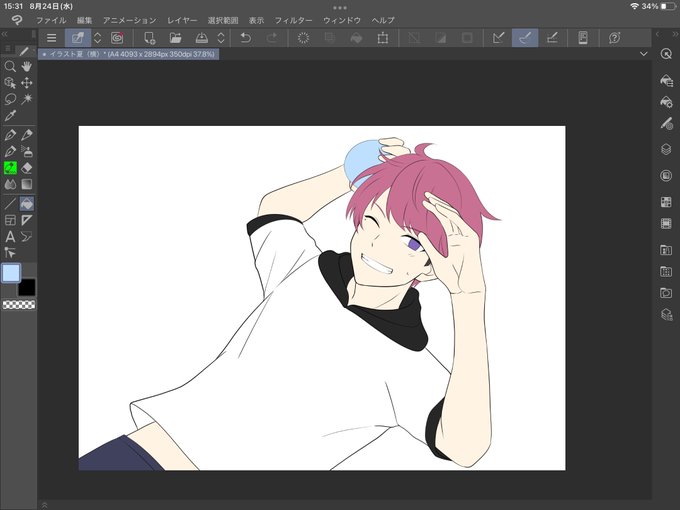This screenshot has height=510, width=680.
Task: Open the ウィンドウ menu
Action: click(342, 20)
